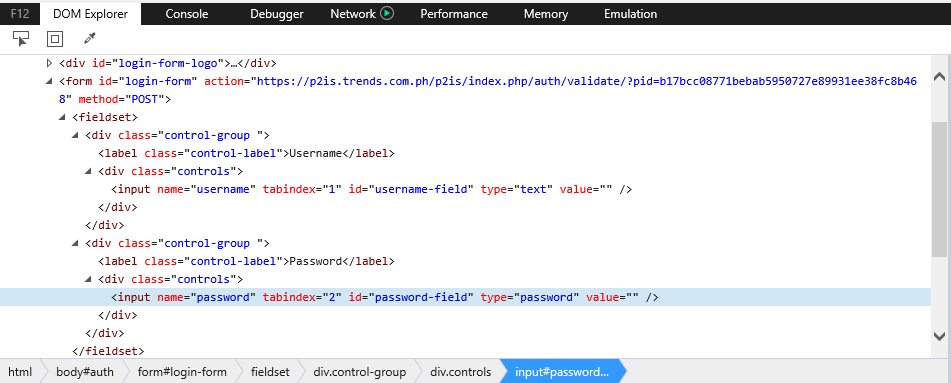Select the highlighted password-field input row

[465, 297]
